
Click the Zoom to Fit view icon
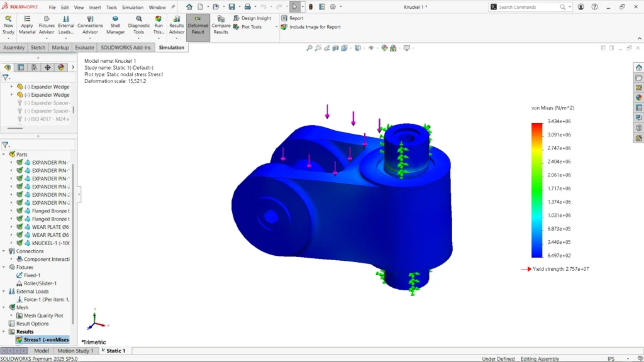[x=309, y=48]
